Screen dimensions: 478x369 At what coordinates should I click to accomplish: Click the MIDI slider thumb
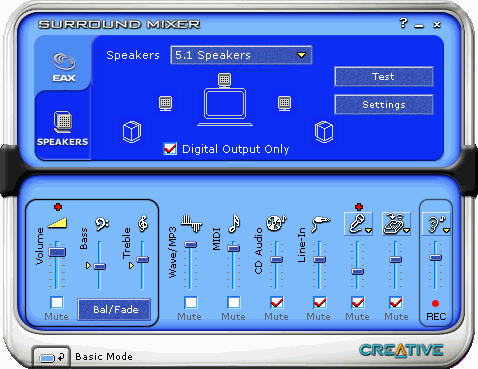(x=233, y=249)
